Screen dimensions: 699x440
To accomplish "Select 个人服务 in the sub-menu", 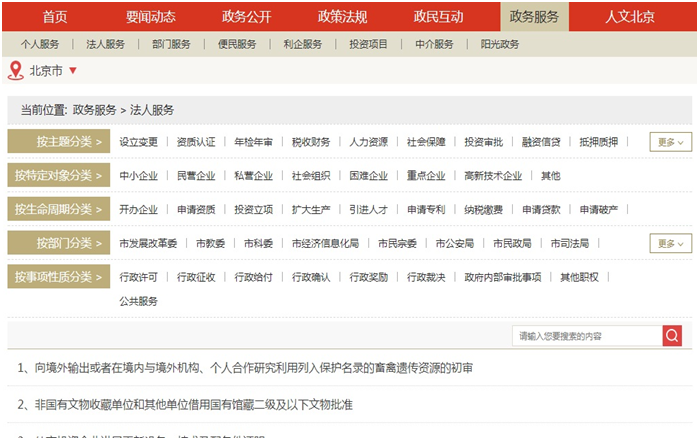I will point(40,44).
